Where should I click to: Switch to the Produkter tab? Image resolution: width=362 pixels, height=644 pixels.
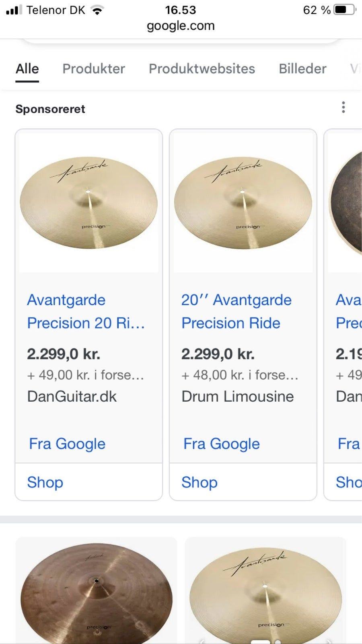[x=94, y=69]
